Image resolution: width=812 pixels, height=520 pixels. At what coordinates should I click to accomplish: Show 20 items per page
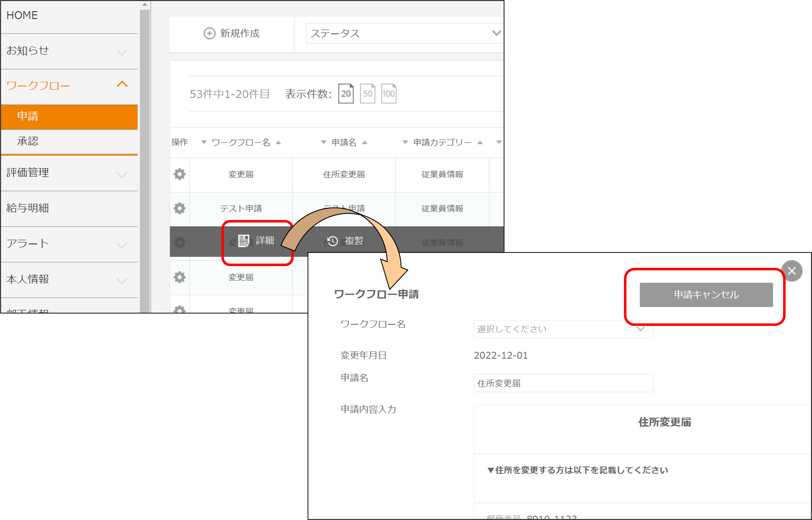[345, 93]
